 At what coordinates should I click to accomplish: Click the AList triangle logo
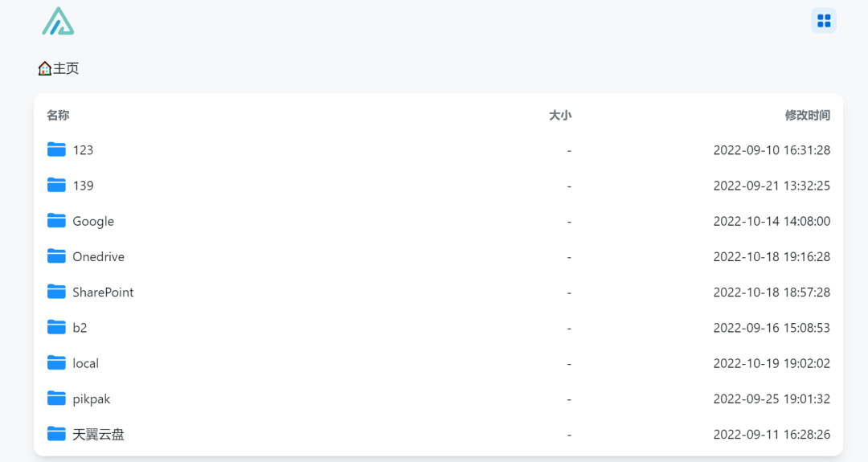58,22
